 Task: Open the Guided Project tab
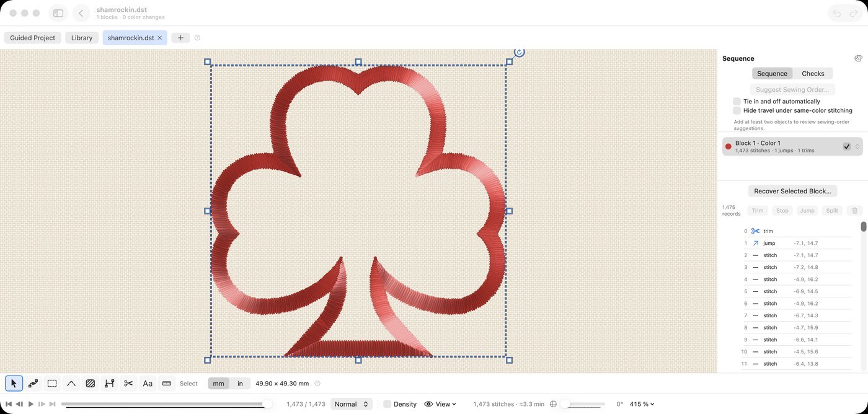click(x=33, y=38)
